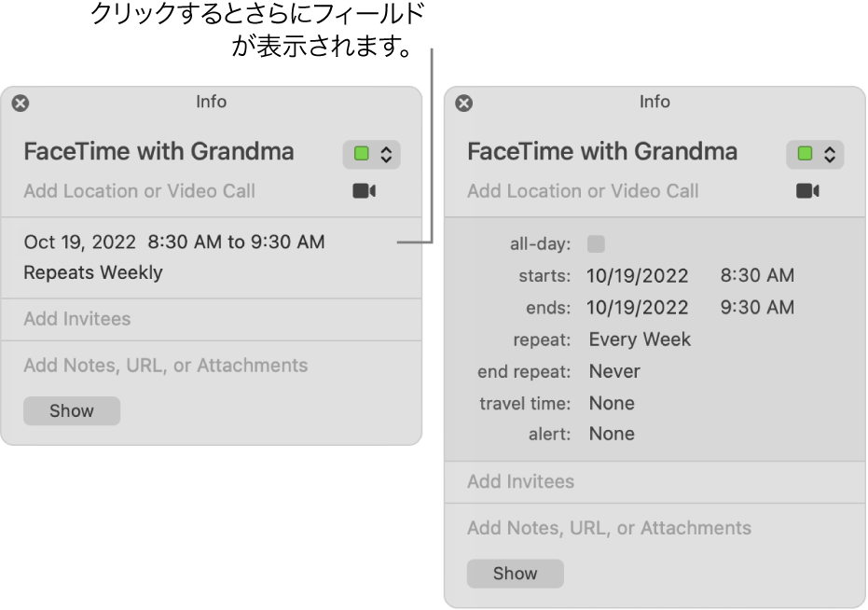The width and height of the screenshot is (868, 610).
Task: Toggle the all-day checkbox
Action: click(596, 243)
